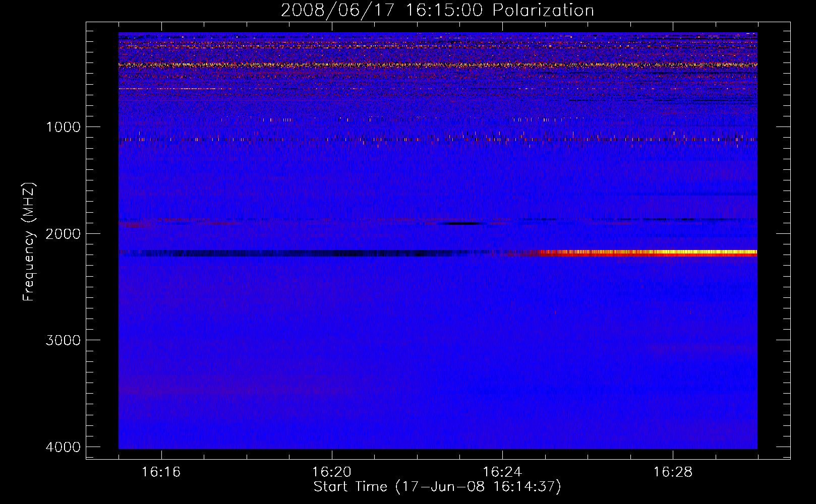Click the short black streak near 1900 MHz
Screen dimensions: 816x504
(461, 223)
